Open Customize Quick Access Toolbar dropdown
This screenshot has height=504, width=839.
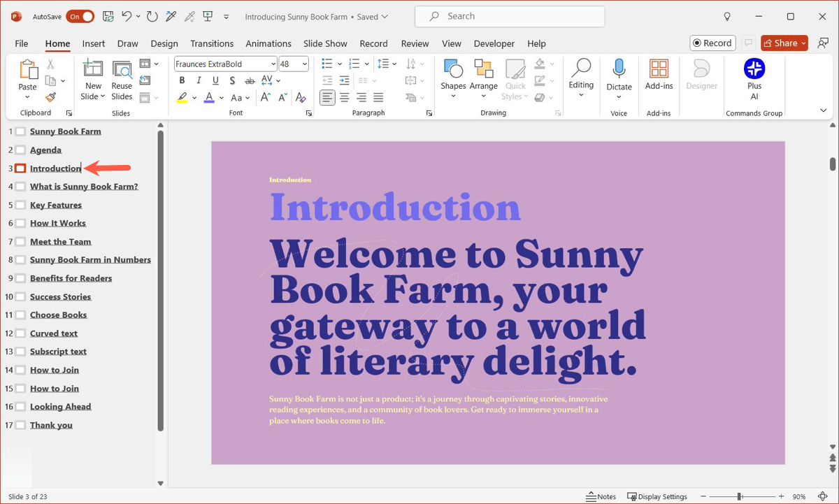coord(226,16)
